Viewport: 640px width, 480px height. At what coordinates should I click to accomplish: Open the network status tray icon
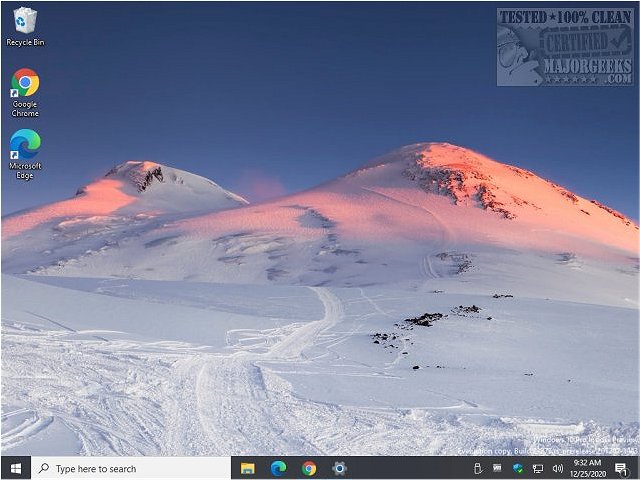[538, 469]
